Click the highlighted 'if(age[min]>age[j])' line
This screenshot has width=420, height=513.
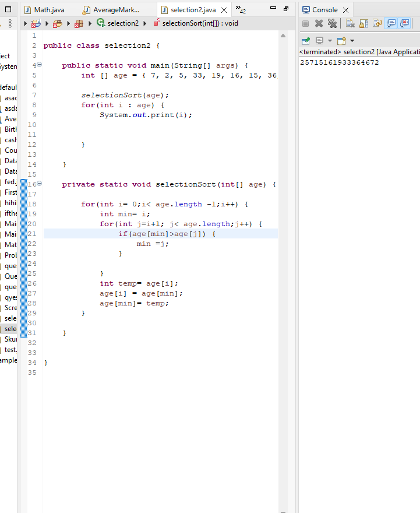(162, 234)
